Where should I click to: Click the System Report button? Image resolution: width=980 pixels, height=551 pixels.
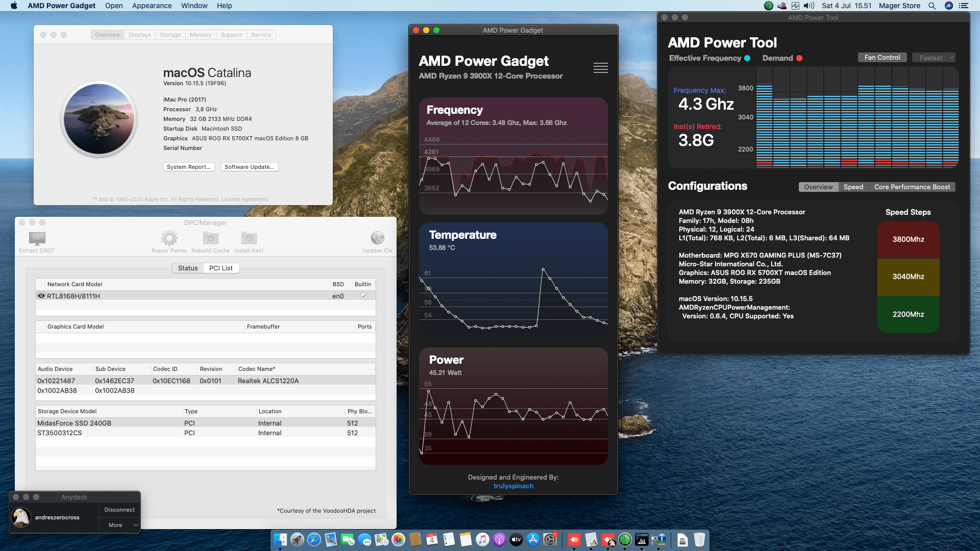point(189,167)
